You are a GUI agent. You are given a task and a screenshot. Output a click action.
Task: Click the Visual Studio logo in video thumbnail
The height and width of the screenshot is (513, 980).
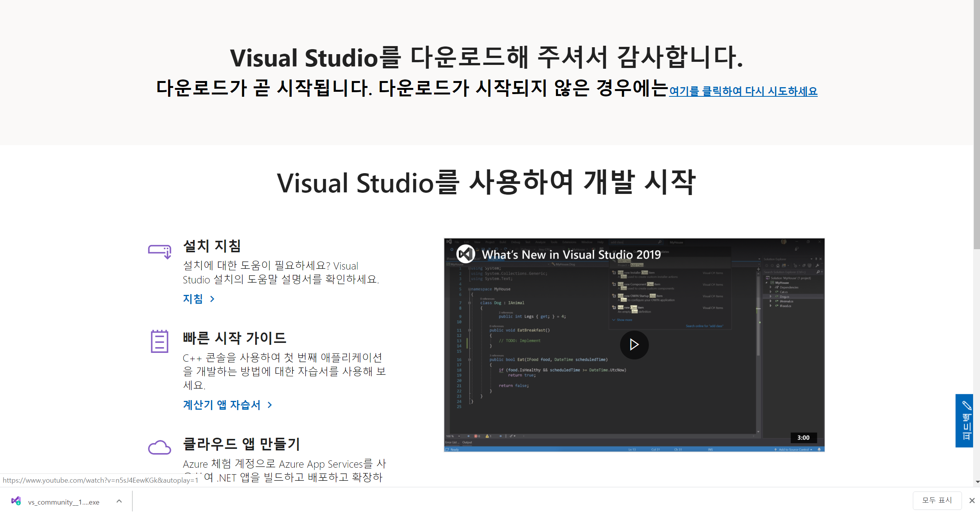coord(465,254)
